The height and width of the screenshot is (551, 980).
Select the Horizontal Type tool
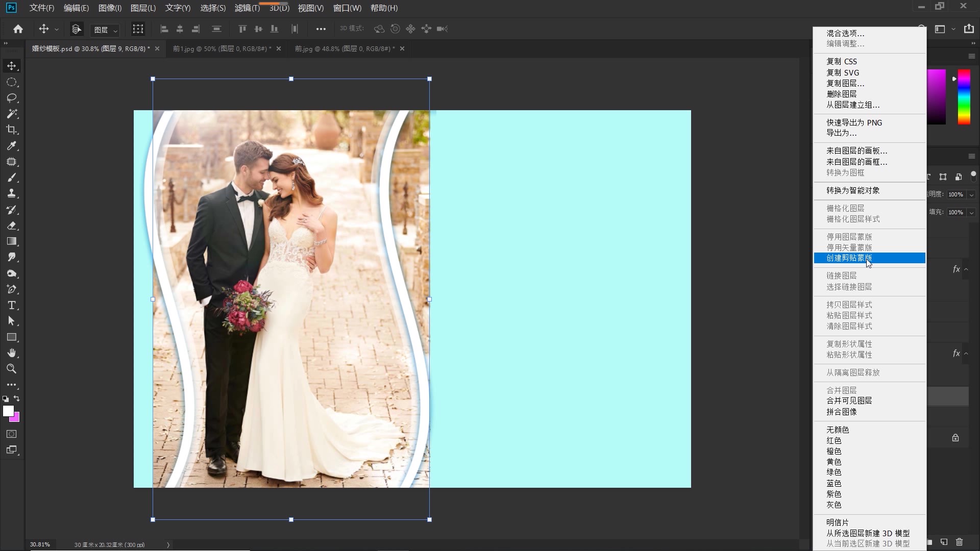click(x=11, y=306)
